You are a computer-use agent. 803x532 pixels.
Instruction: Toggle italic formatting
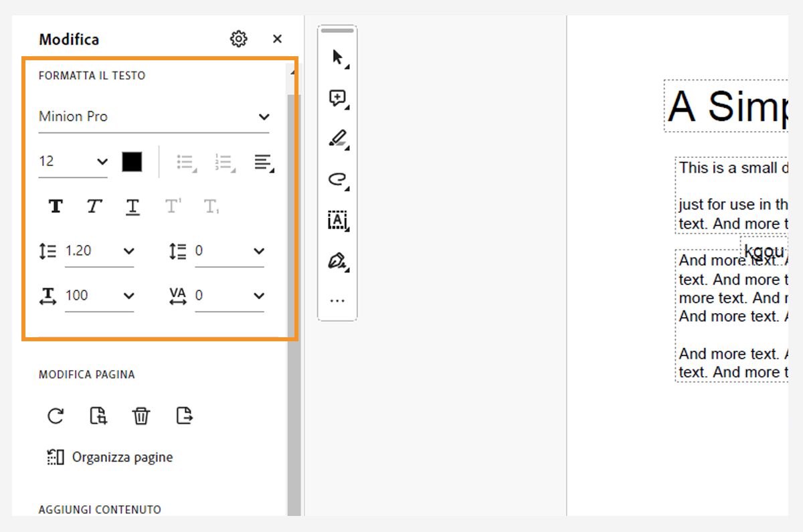point(93,207)
